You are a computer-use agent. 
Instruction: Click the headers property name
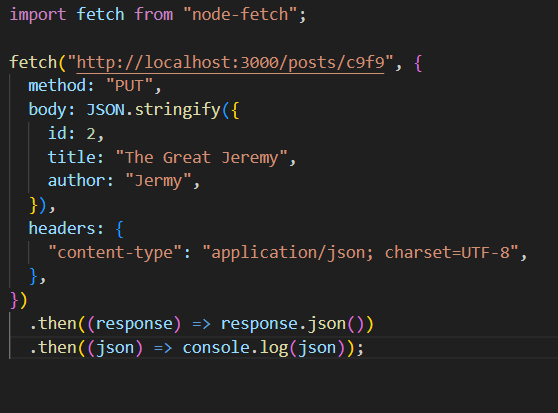tap(62, 228)
